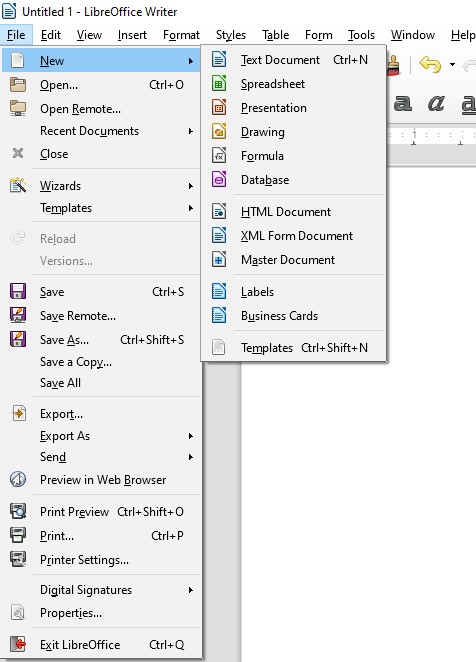The width and height of the screenshot is (476, 662).
Task: Expand the file menu Templates submenu arrow
Action: pos(191,208)
